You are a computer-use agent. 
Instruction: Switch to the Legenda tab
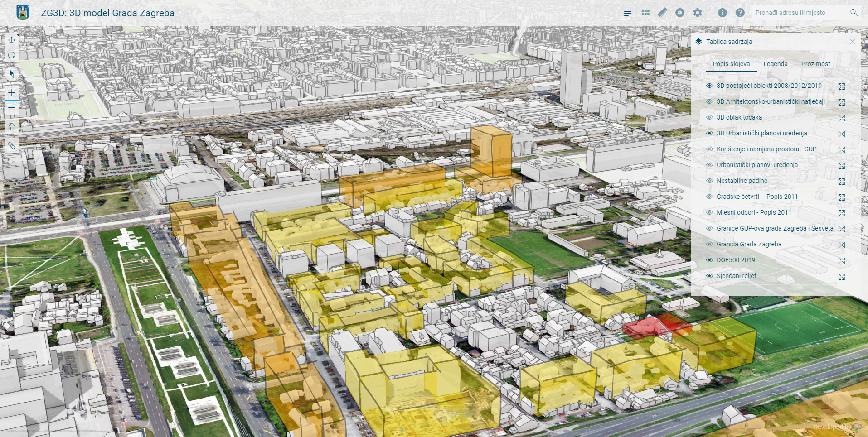(x=775, y=64)
